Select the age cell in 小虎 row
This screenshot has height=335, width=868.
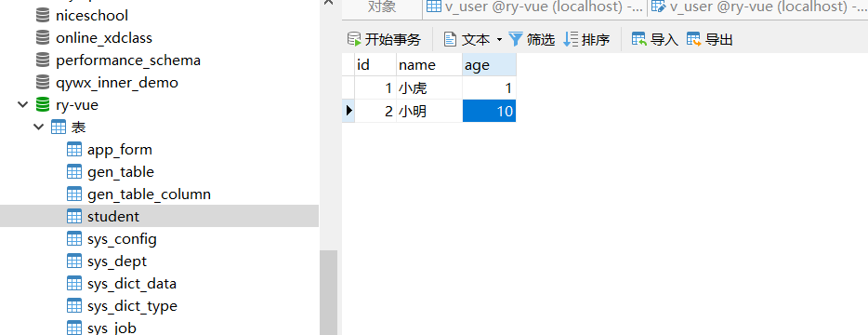(490, 87)
